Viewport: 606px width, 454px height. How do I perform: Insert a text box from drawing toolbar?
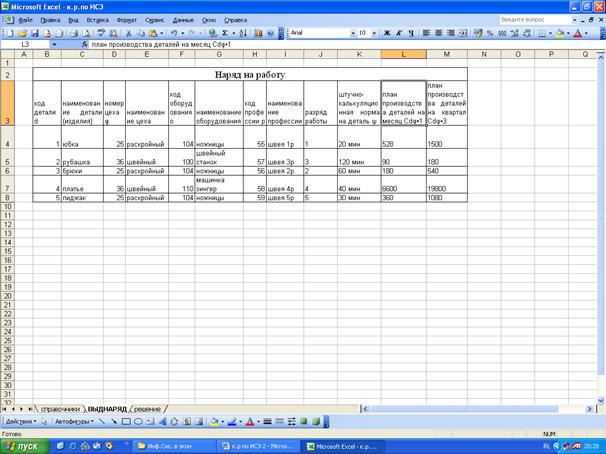[150, 421]
